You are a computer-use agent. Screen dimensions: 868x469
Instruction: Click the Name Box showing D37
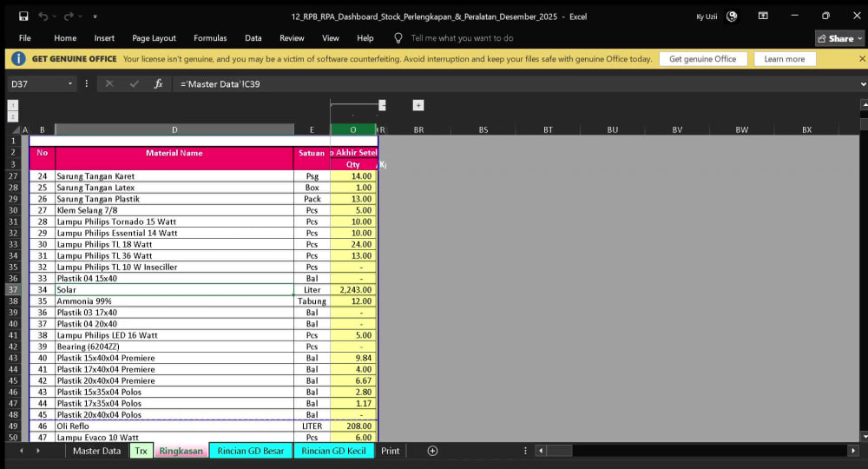(36, 84)
